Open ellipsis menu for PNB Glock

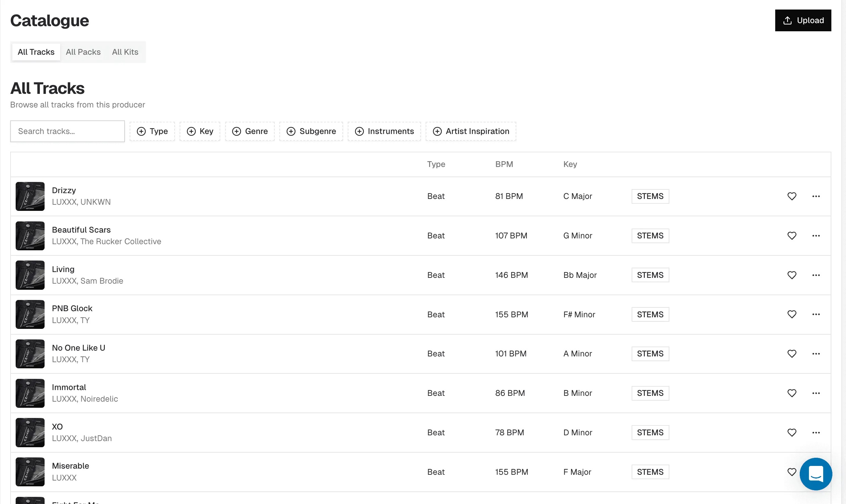coord(816,314)
